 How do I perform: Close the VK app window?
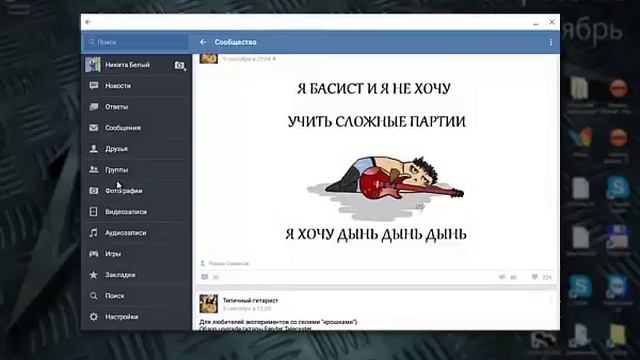552,22
